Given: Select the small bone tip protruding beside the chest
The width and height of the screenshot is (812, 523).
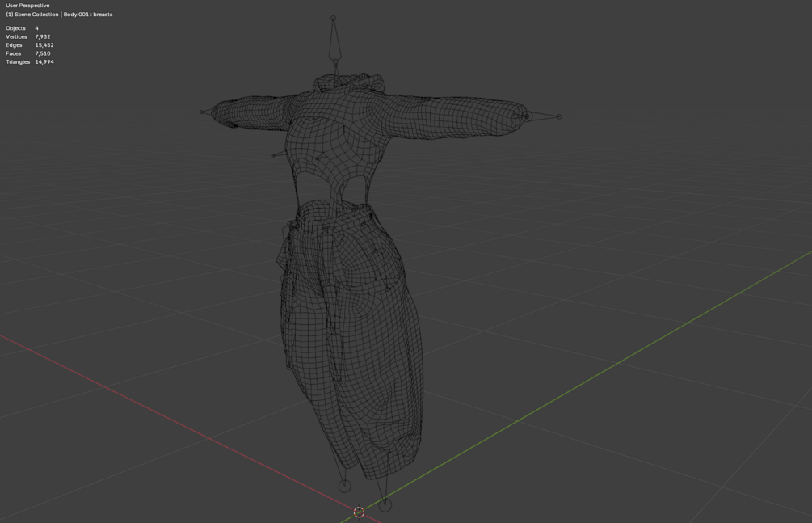Looking at the screenshot, I should pyautogui.click(x=274, y=155).
